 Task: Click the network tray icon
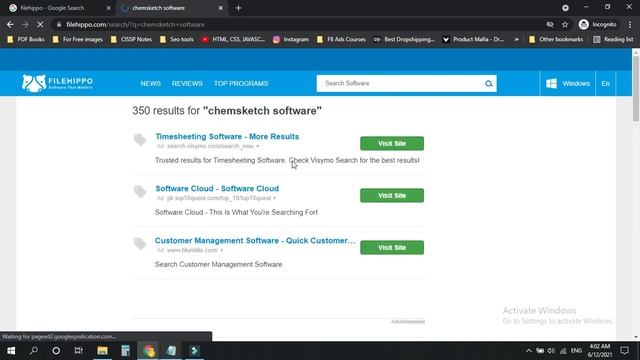click(563, 351)
